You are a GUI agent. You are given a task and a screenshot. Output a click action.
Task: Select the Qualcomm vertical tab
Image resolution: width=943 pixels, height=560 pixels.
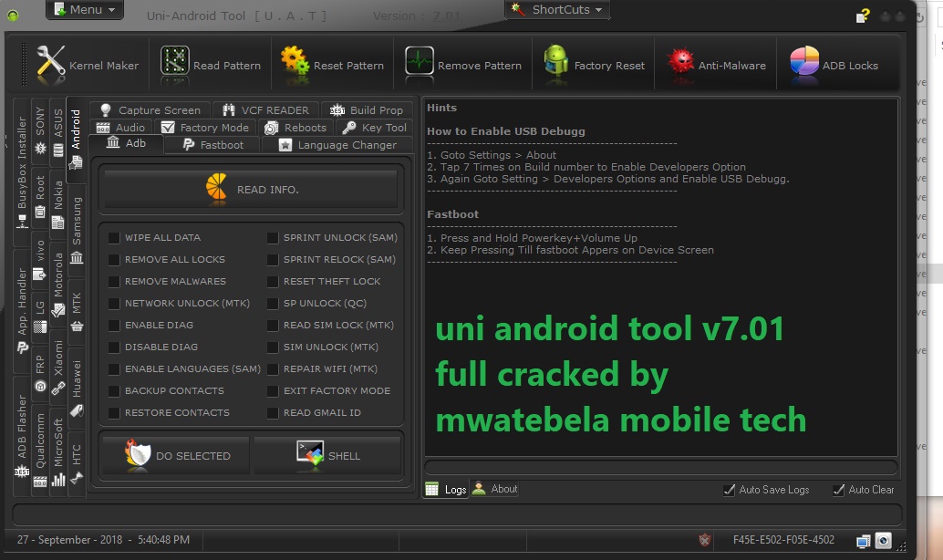pyautogui.click(x=40, y=451)
